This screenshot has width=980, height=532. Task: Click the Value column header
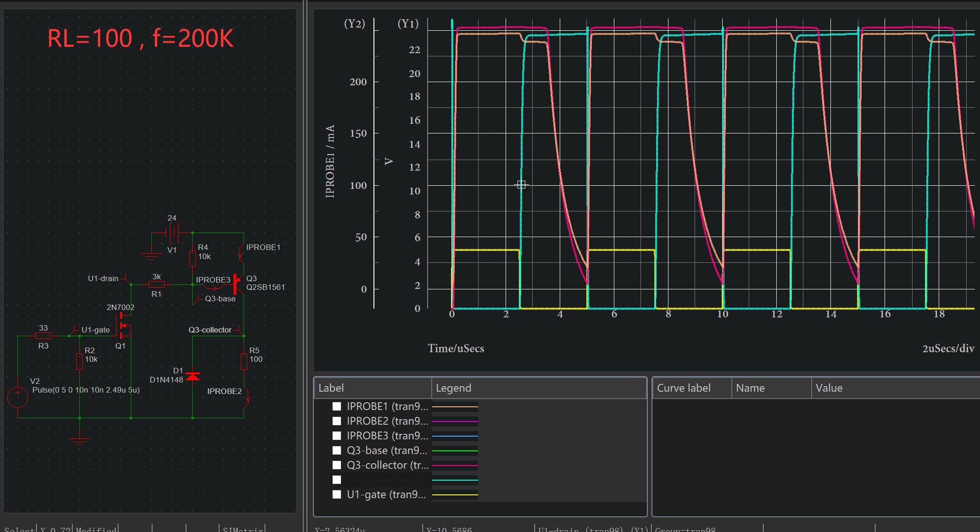click(895, 388)
